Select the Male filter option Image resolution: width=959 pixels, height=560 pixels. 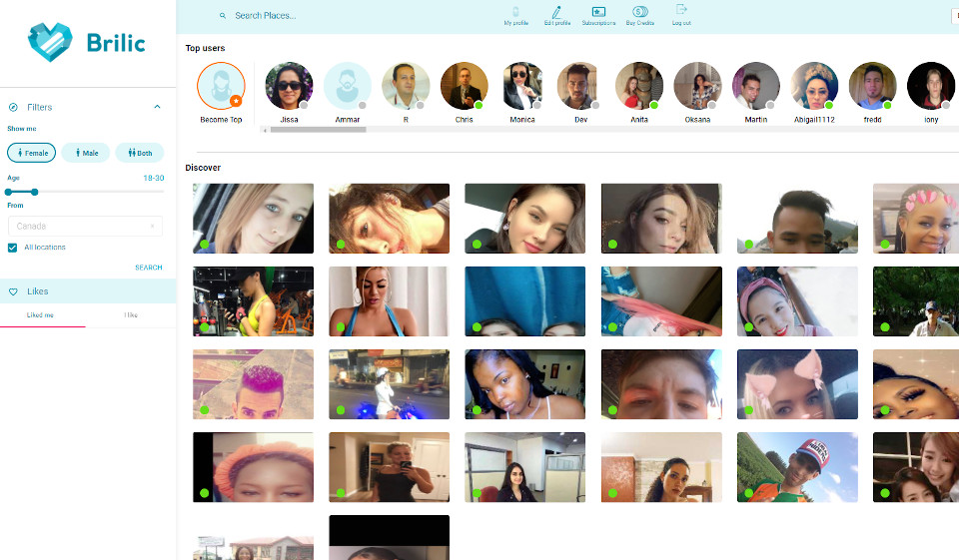(86, 153)
